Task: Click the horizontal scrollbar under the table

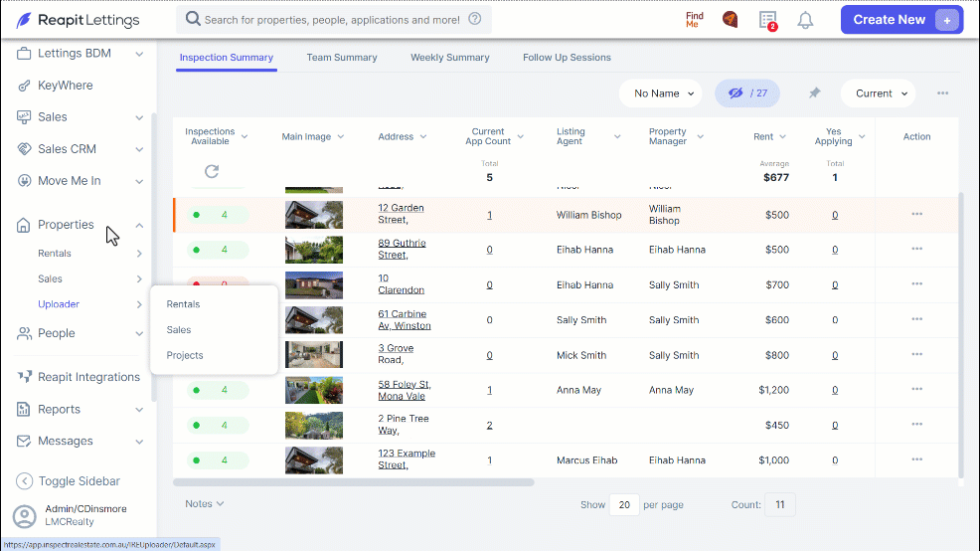Action: pyautogui.click(x=354, y=482)
